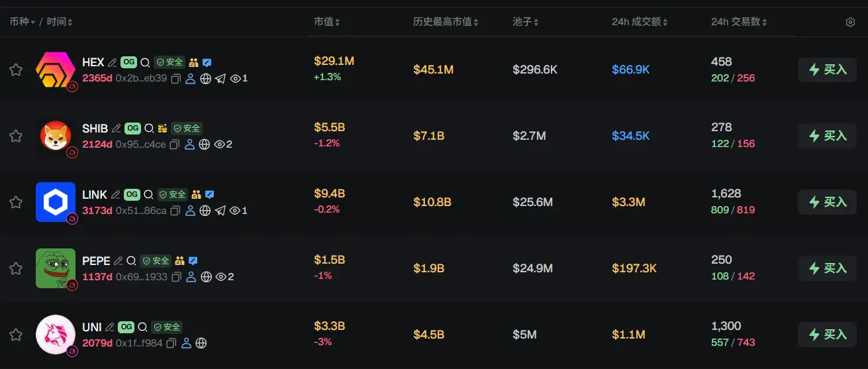This screenshot has width=868, height=369.
Task: Click the pencil edit icon beside LINK
Action: (116, 195)
